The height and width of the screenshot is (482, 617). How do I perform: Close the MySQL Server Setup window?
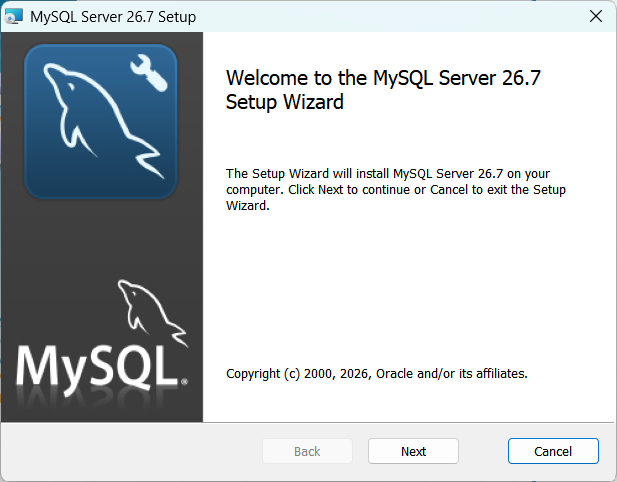596,17
